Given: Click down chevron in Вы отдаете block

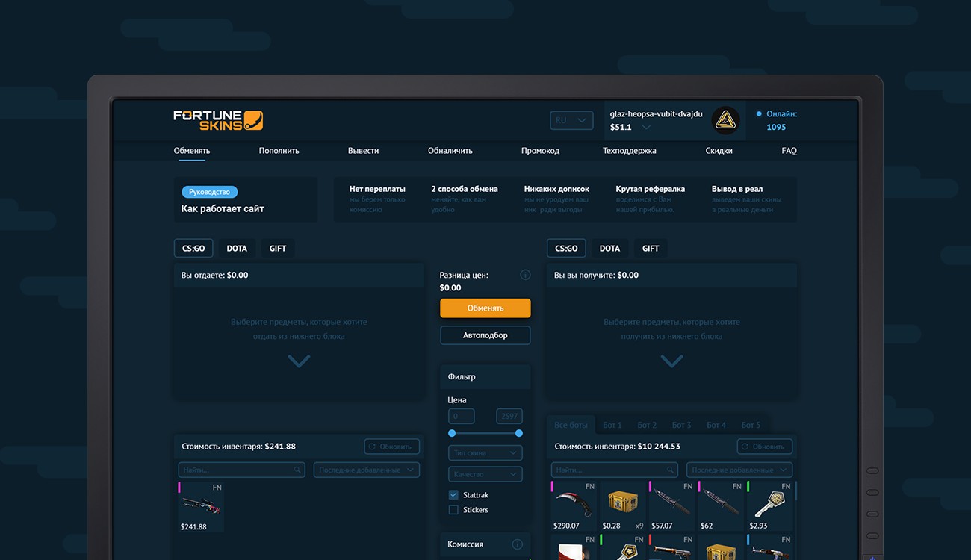Looking at the screenshot, I should (x=299, y=361).
